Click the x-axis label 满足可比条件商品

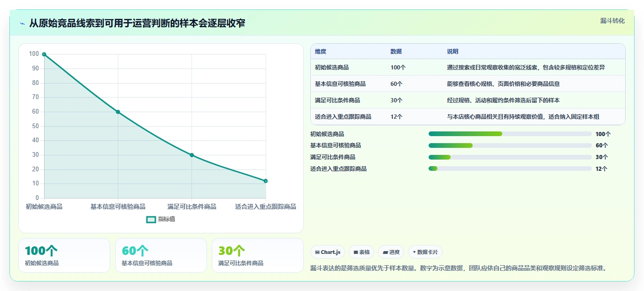pyautogui.click(x=192, y=207)
